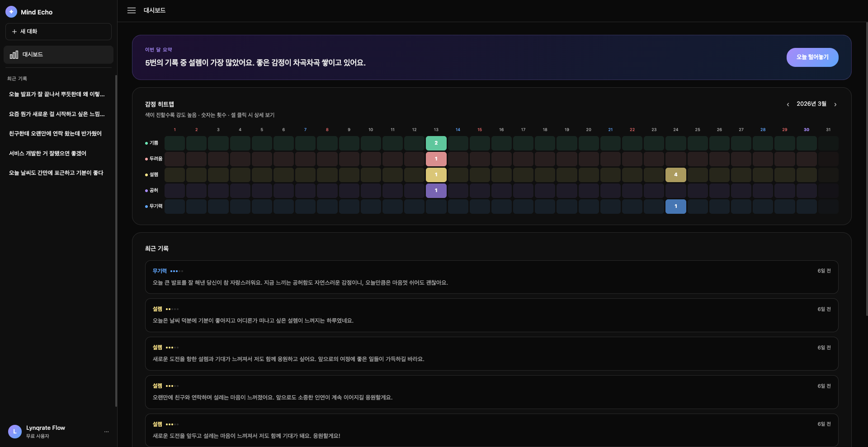Click the 대시보드 bar chart icon
The height and width of the screenshot is (447, 868).
14,55
